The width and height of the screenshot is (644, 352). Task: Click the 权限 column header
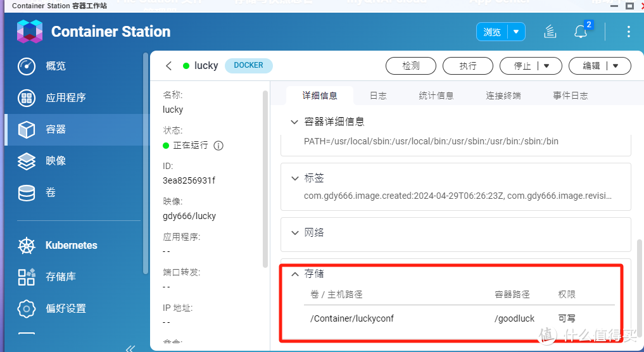tap(567, 294)
